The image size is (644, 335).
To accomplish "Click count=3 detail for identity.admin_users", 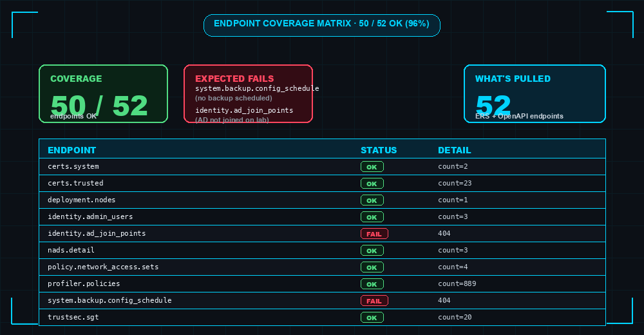I will [453, 216].
